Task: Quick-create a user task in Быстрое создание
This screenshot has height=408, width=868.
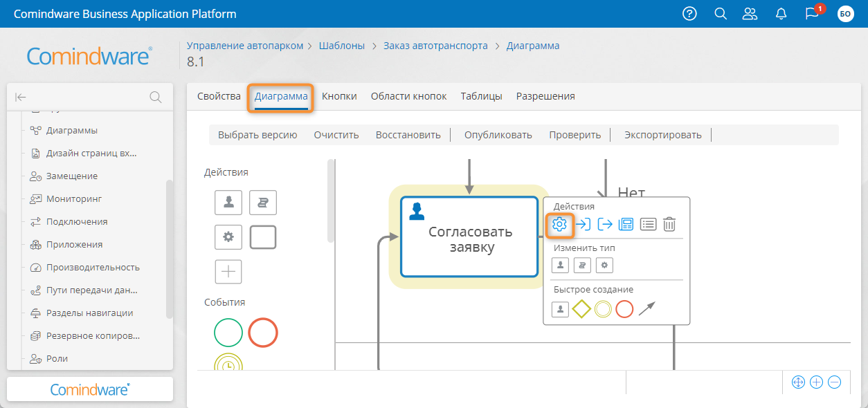Action: (x=560, y=309)
